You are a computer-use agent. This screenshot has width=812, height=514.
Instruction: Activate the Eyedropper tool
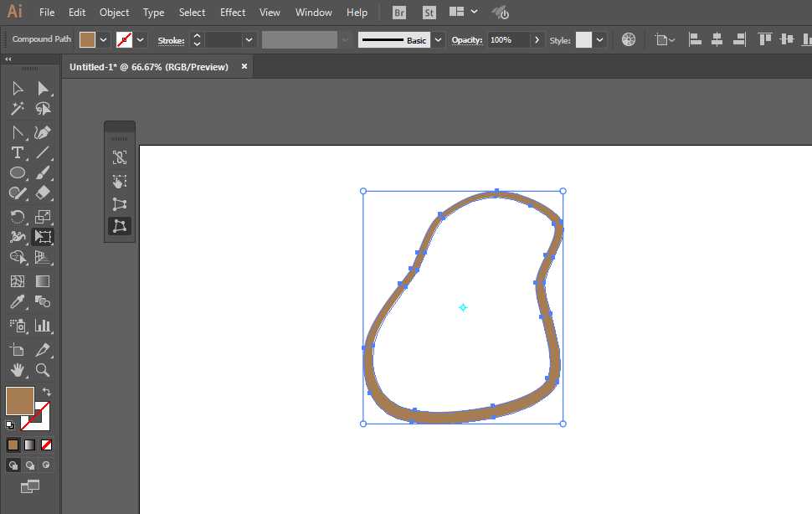tap(17, 302)
